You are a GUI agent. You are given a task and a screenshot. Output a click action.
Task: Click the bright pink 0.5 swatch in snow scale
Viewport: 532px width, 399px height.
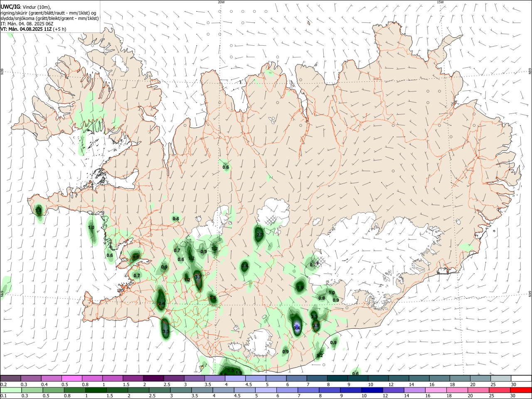point(71,378)
